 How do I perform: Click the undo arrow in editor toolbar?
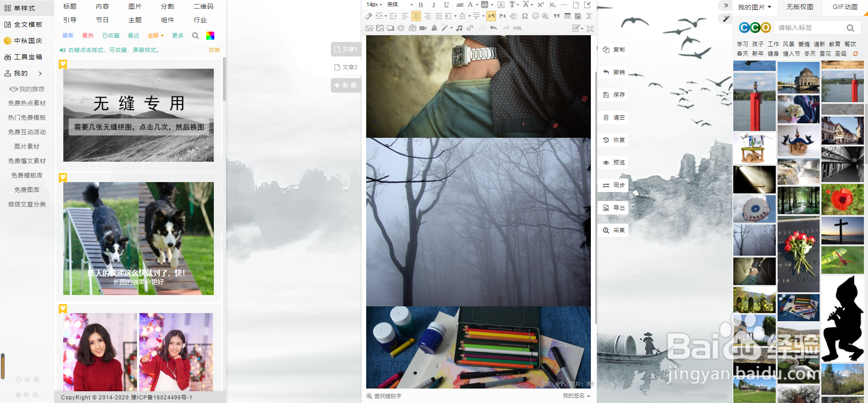pyautogui.click(x=493, y=28)
